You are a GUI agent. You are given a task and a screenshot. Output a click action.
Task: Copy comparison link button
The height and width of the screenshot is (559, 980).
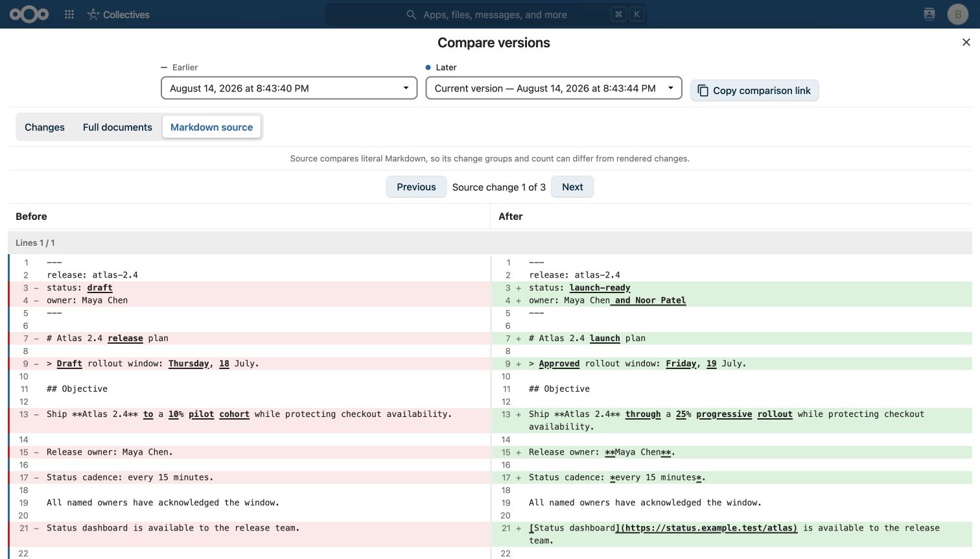tap(754, 91)
